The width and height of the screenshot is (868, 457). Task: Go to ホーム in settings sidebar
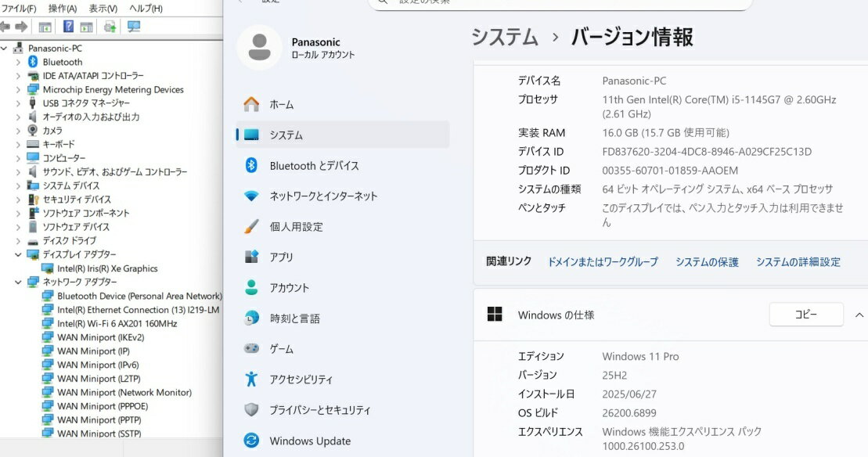click(282, 104)
